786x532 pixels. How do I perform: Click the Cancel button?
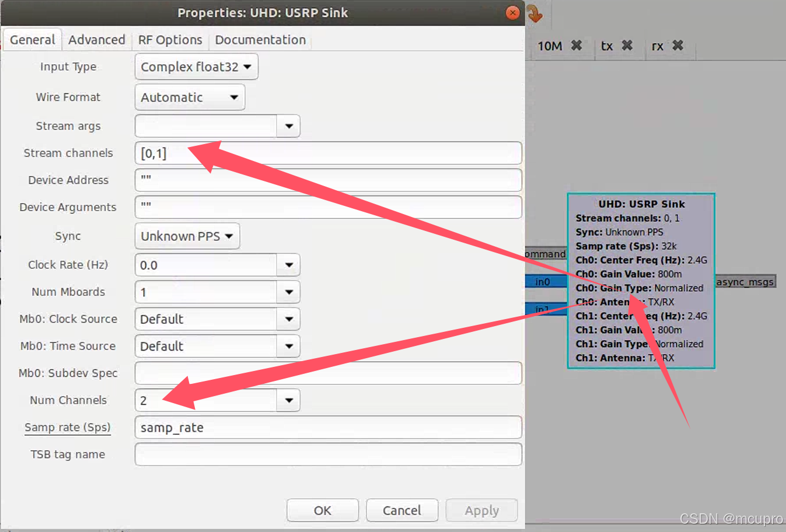[402, 510]
